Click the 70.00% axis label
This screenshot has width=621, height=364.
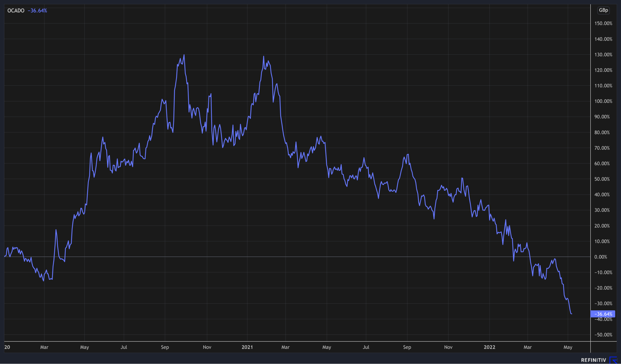click(x=602, y=148)
